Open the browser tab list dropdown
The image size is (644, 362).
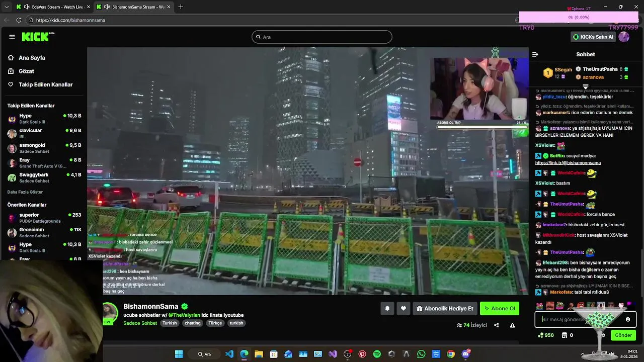[x=6, y=7]
